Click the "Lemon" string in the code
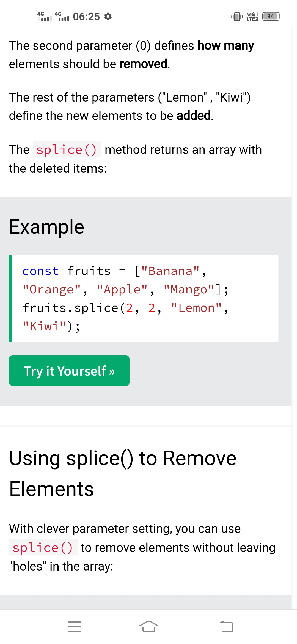Screen dimensions: 297x644 click(x=196, y=308)
